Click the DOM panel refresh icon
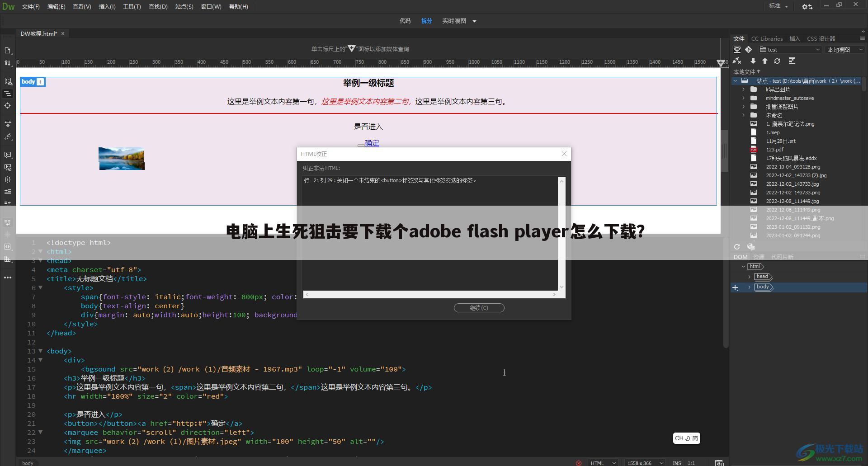Screen dimensions: 868x466 click(x=737, y=247)
